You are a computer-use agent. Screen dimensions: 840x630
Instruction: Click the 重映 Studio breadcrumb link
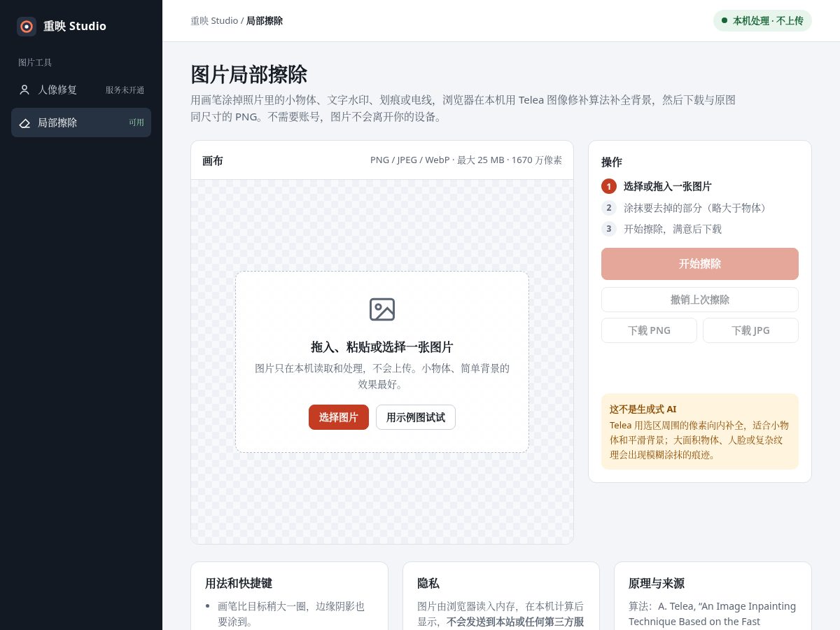(214, 21)
